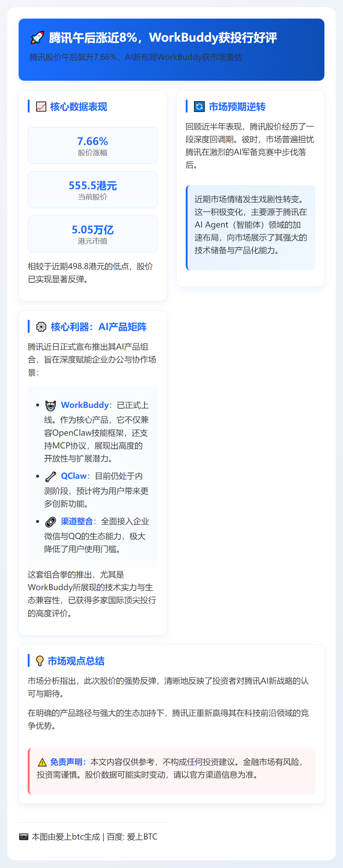Image resolution: width=343 pixels, height=868 pixels.
Task: Click the blue WorkBuddy label
Action: (x=85, y=405)
